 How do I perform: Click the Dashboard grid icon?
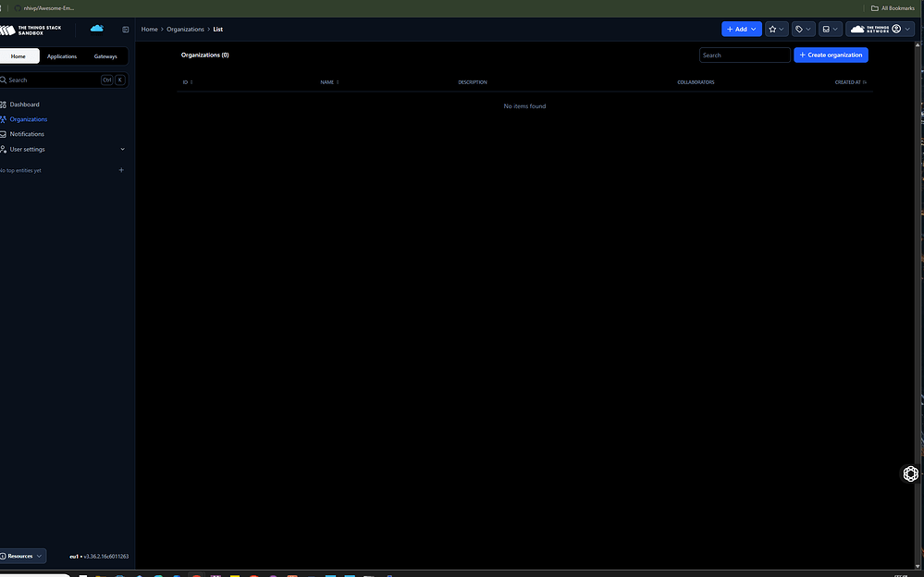coord(4,104)
